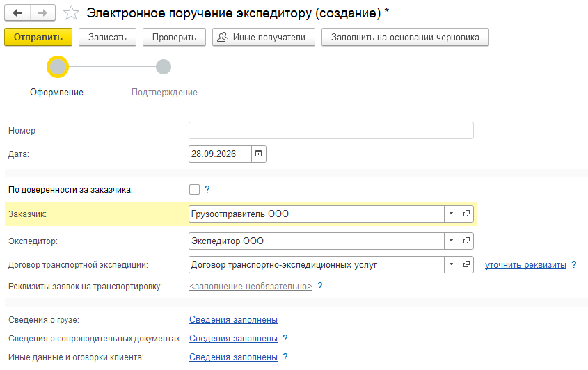Select the Подтверждение stage circle

tap(164, 67)
